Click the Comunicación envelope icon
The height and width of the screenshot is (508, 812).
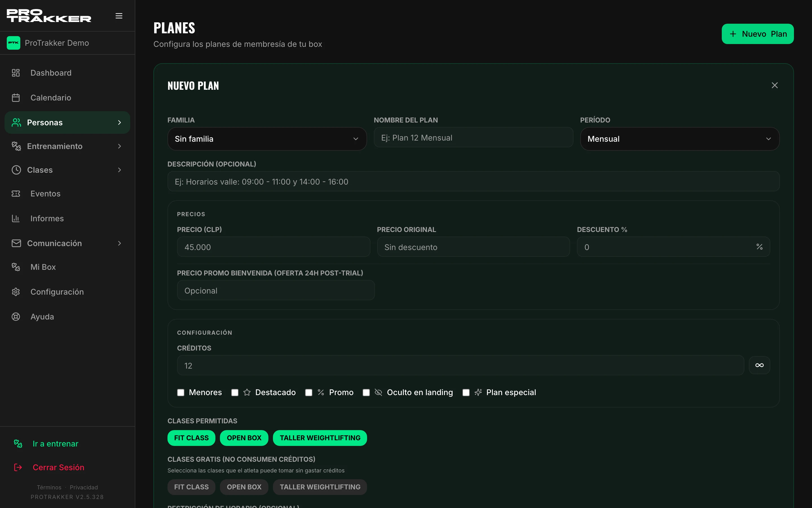(x=16, y=243)
